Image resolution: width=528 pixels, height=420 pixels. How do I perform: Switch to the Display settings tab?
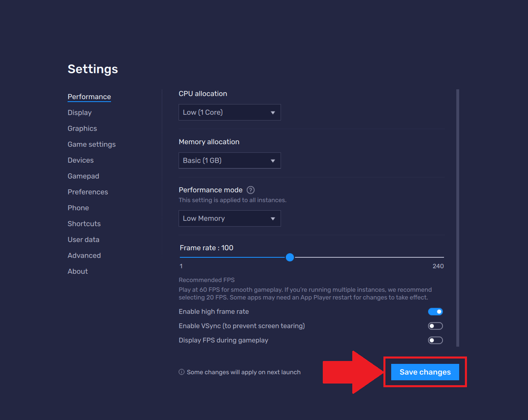[x=79, y=113]
